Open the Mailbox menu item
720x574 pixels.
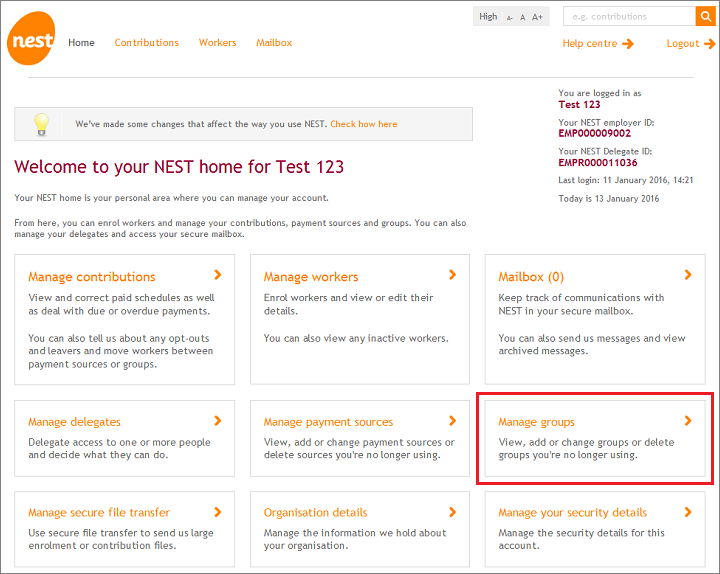pyautogui.click(x=274, y=43)
